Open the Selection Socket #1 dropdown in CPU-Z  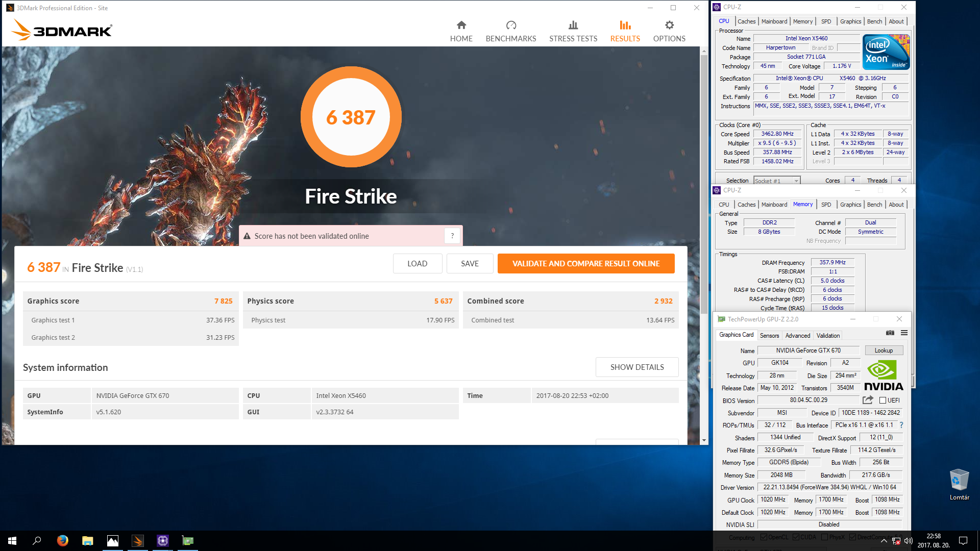point(777,181)
